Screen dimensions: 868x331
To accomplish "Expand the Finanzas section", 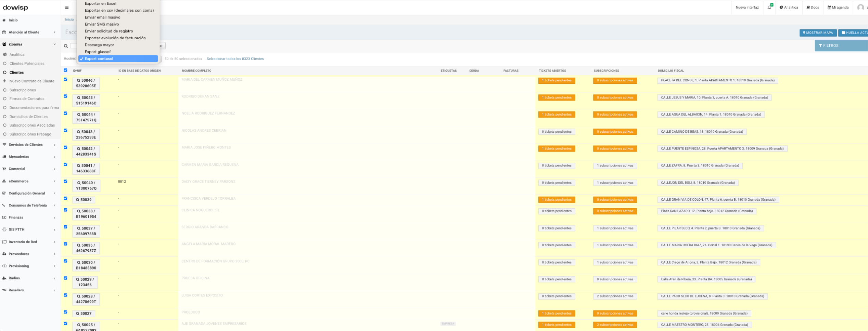I will [x=29, y=217].
